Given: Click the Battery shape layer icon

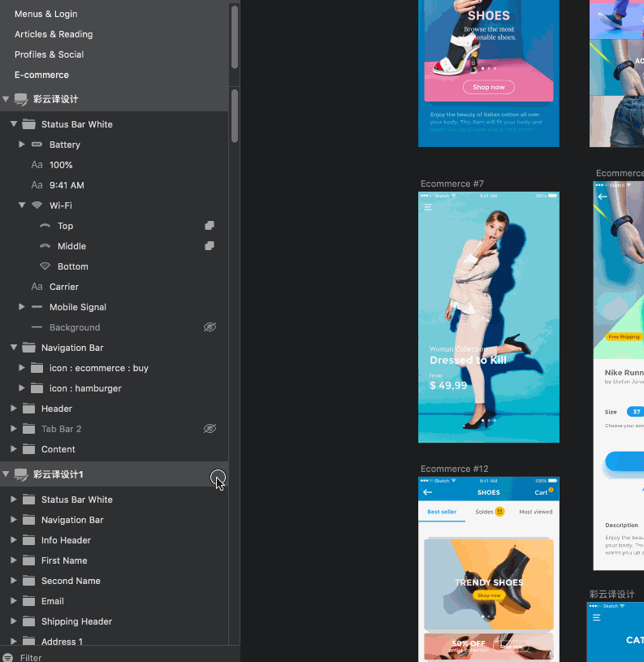Looking at the screenshot, I should click(37, 145).
